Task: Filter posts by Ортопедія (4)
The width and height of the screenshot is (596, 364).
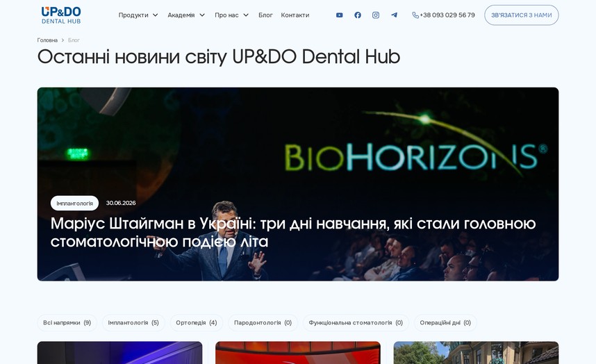Action: point(196,322)
